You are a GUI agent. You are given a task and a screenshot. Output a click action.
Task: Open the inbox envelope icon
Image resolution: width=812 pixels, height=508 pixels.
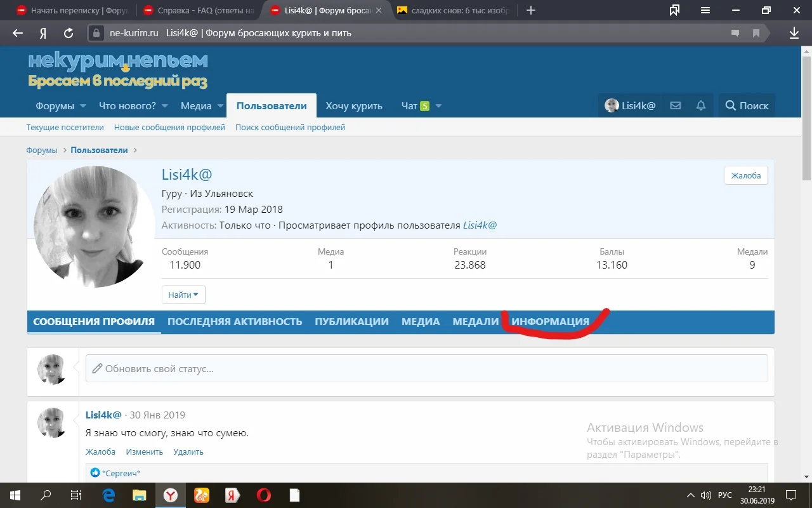pos(676,106)
